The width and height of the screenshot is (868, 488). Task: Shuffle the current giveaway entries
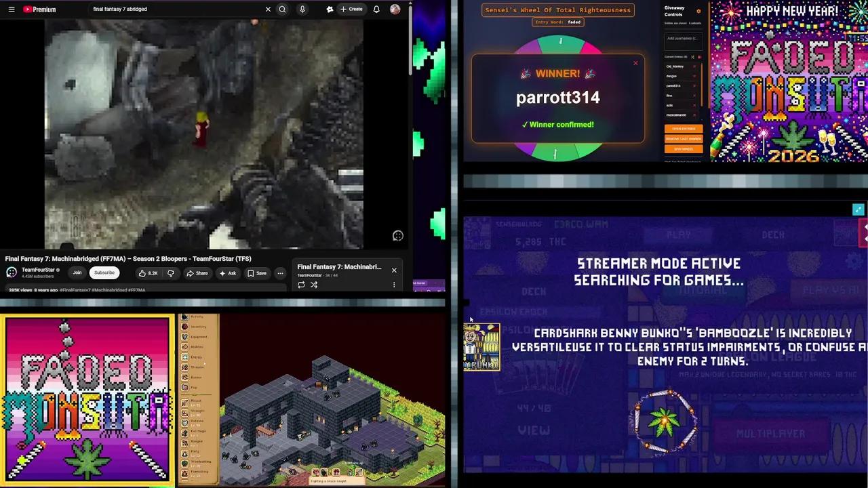[x=692, y=57]
